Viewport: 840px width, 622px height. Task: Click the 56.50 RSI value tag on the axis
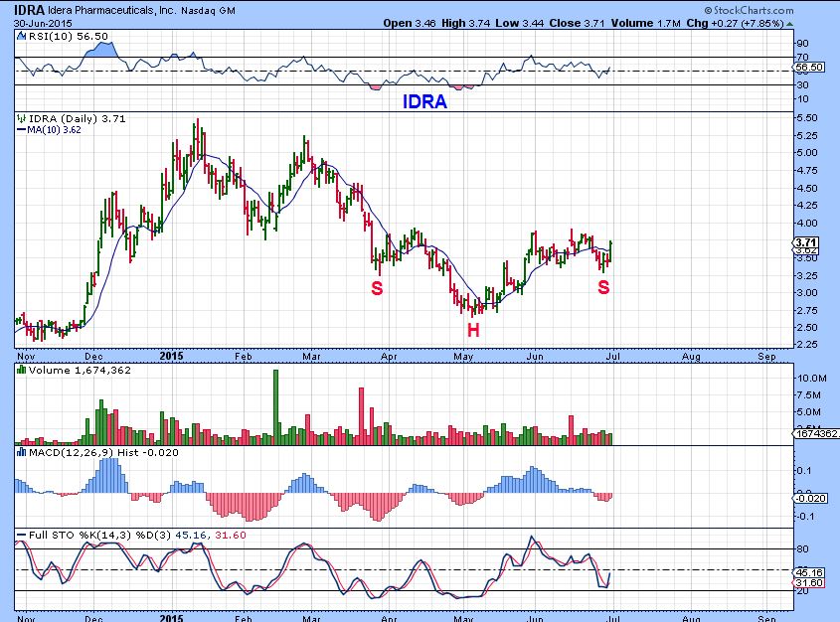click(809, 67)
